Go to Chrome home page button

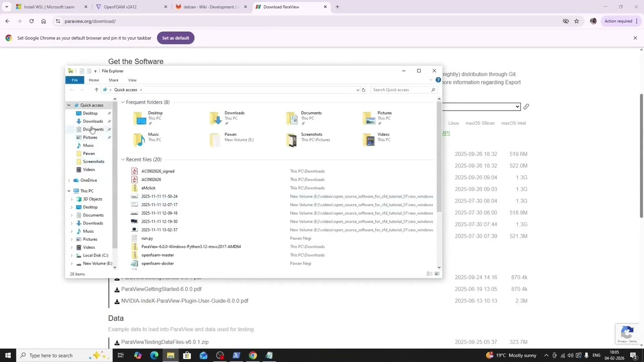point(43,21)
